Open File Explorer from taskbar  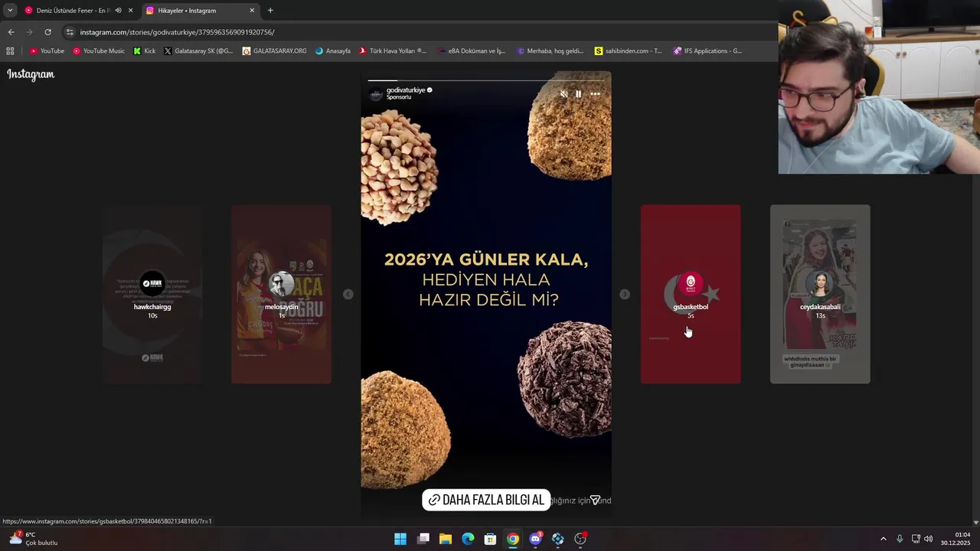[446, 539]
